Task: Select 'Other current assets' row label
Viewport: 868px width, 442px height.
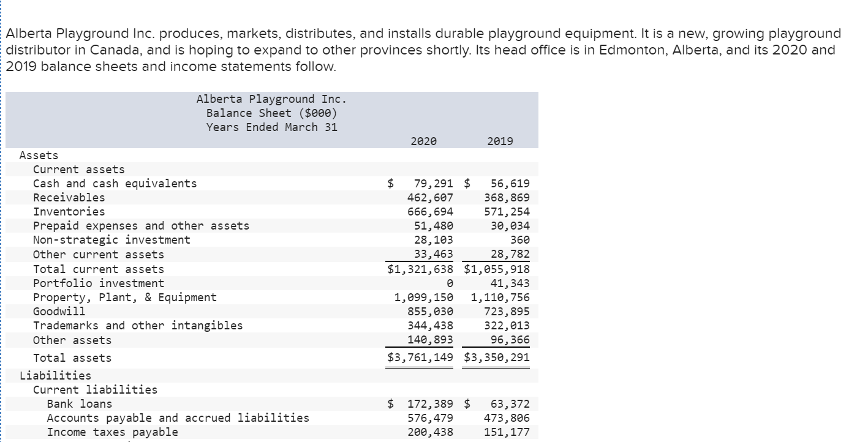Action: pos(99,255)
